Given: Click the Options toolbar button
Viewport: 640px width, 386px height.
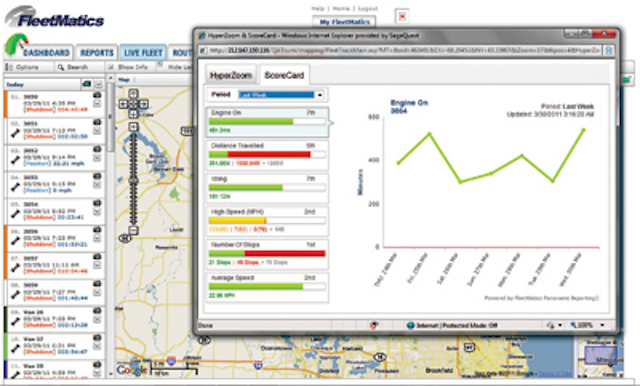Looking at the screenshot, I should point(28,67).
